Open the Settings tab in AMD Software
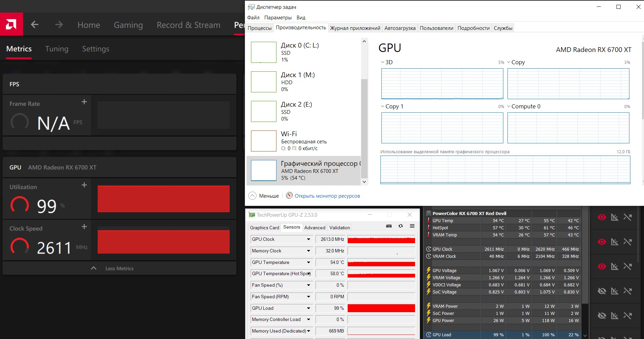The image size is (644, 339). point(96,49)
